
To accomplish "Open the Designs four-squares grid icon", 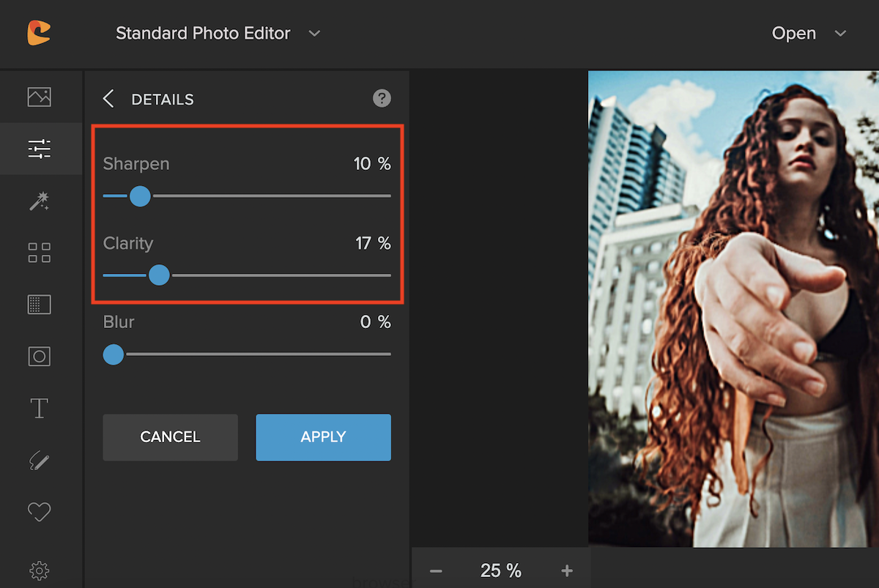I will (x=40, y=253).
